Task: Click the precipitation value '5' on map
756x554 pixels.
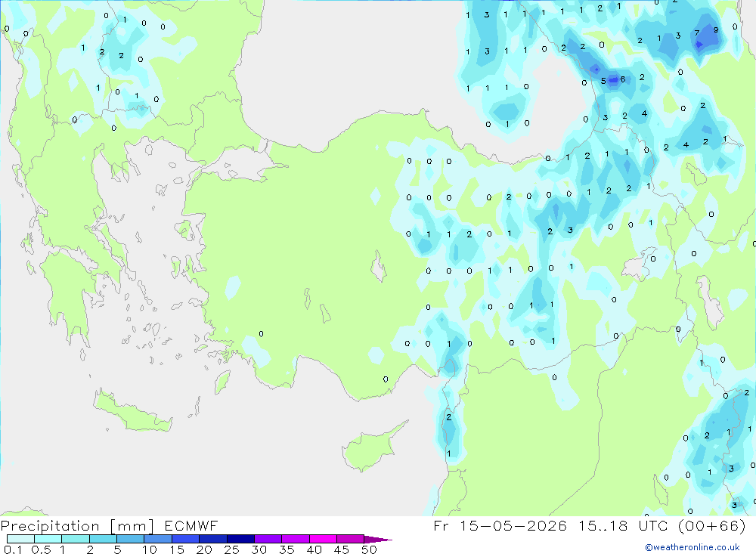Action: point(603,81)
